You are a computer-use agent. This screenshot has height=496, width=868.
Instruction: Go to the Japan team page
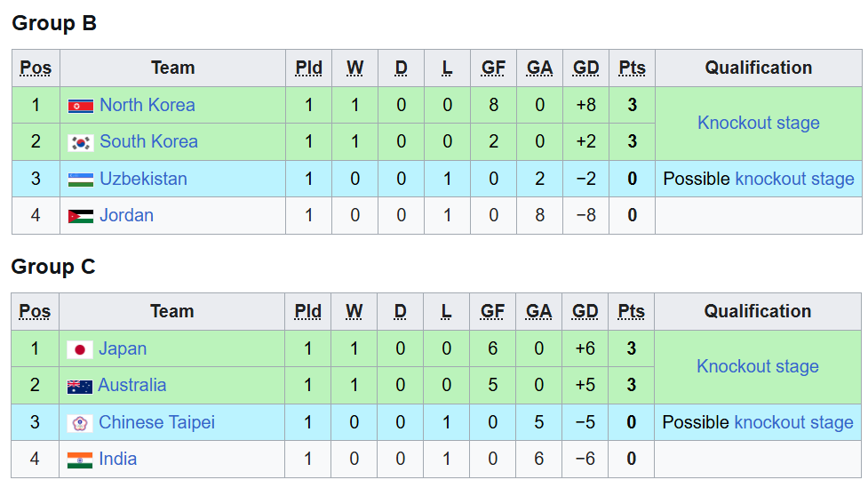click(x=123, y=348)
